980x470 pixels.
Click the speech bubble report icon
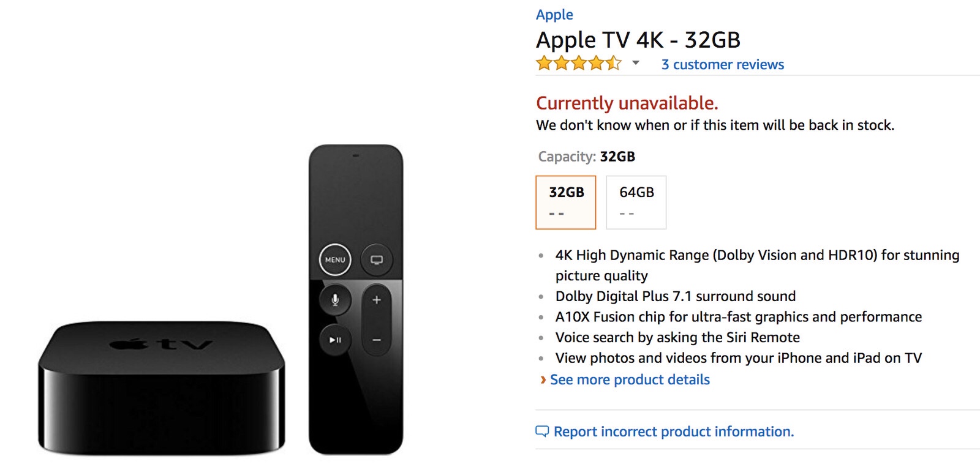(x=542, y=431)
